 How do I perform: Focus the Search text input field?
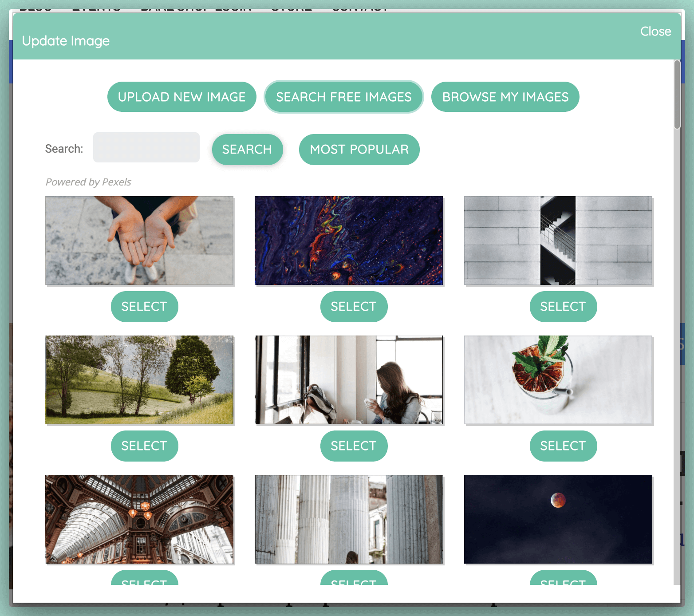(x=146, y=148)
